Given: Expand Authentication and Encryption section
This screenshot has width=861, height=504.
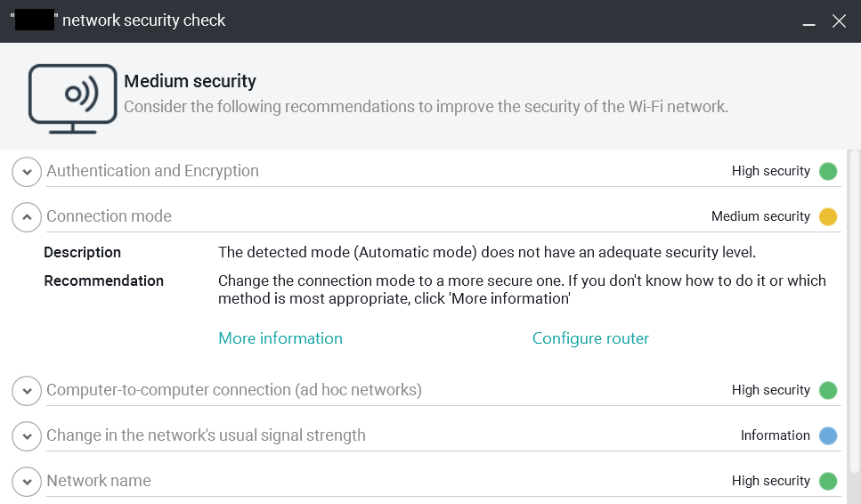Looking at the screenshot, I should (x=27, y=172).
